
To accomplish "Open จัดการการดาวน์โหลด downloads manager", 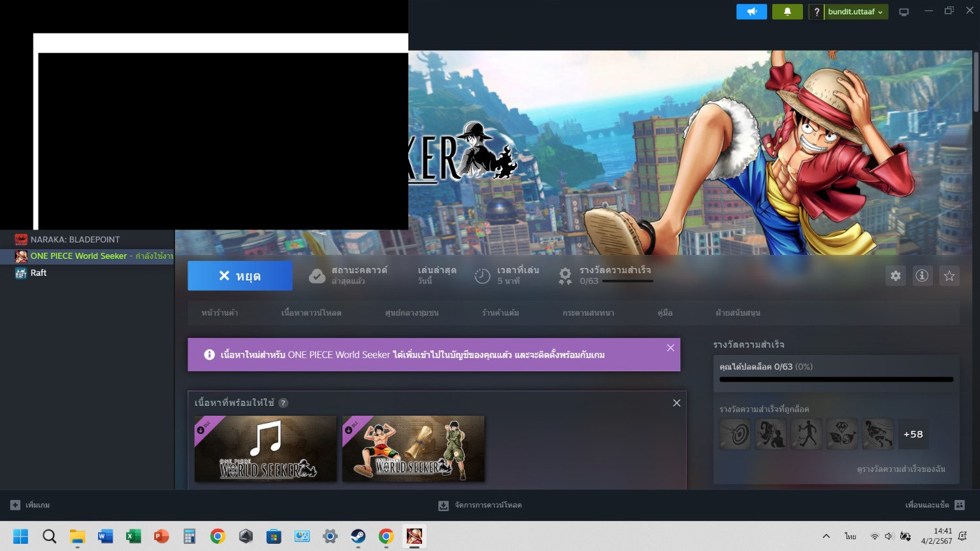I will (x=480, y=505).
